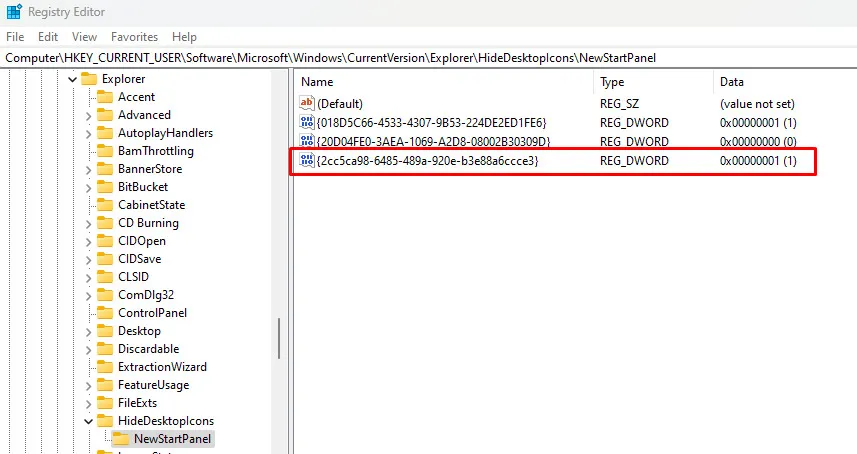
Task: Click the BannerStore folder icon
Action: pyautogui.click(x=105, y=169)
